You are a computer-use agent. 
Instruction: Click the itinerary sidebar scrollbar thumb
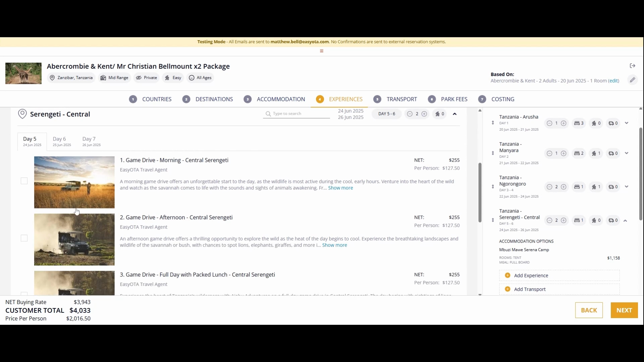pyautogui.click(x=641, y=174)
